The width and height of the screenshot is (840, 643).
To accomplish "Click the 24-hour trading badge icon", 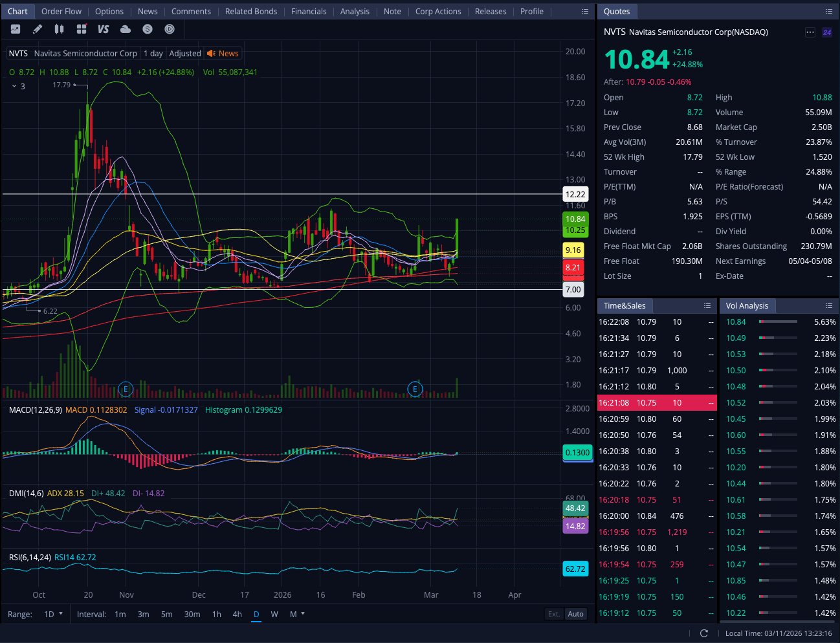I will [x=827, y=32].
